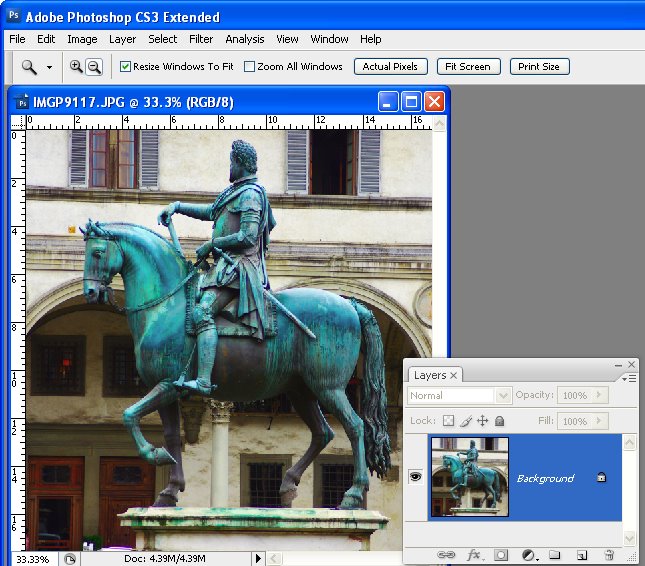Viewport: 645px width, 566px height.
Task: Click the Delete layer trash icon
Action: click(609, 555)
